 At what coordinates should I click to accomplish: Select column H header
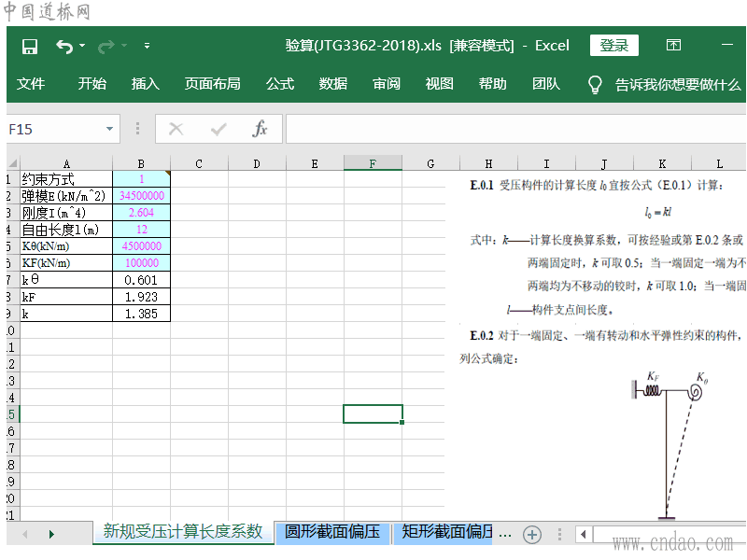[x=488, y=163]
